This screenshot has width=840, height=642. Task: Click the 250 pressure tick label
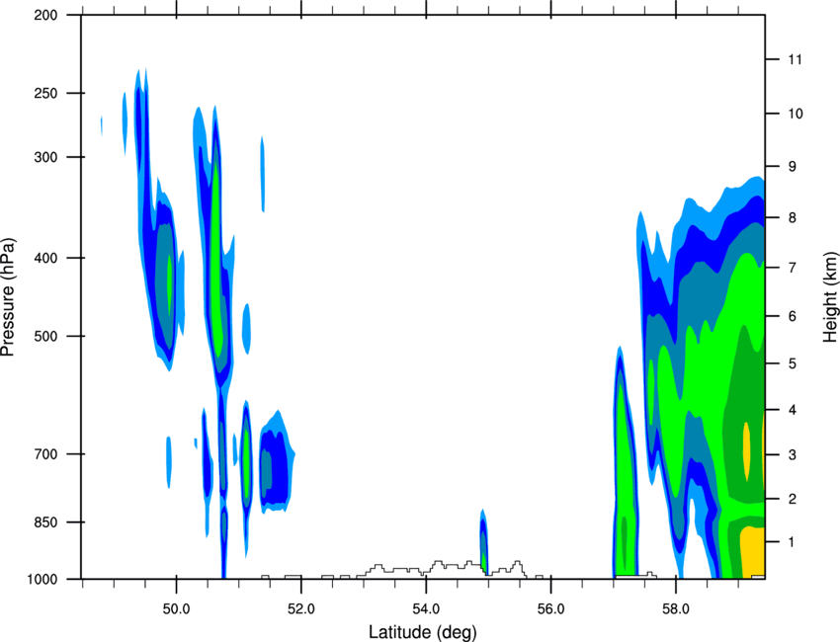[45, 93]
